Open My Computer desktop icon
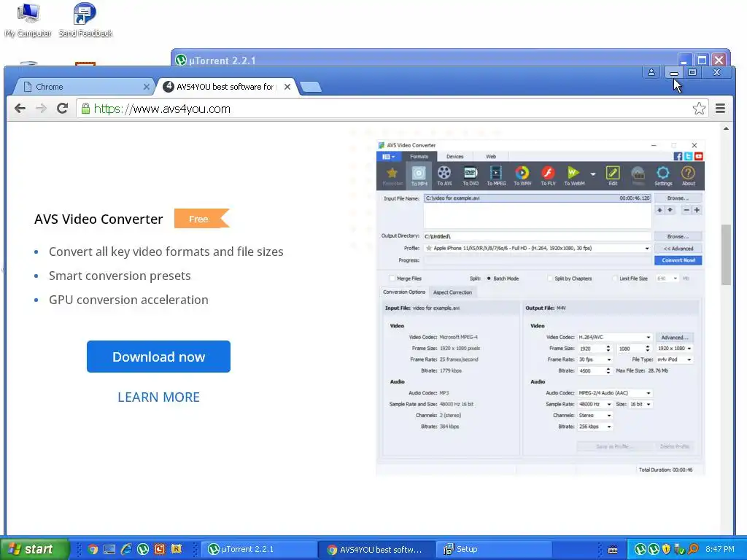This screenshot has height=560, width=747. click(28, 20)
